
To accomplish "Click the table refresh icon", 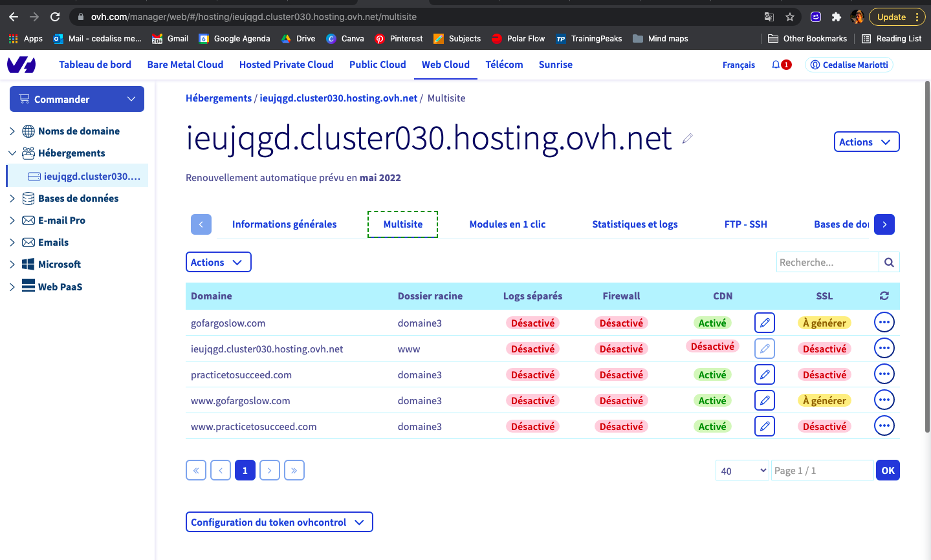I will pyautogui.click(x=884, y=296).
